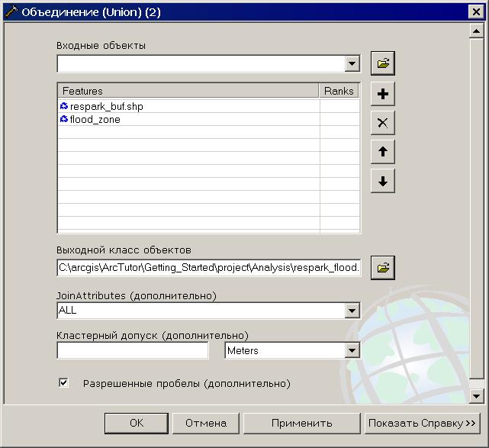Screen dimensions: 489x448
Task: Toggle Разрешенные пробелы checkbox
Action: (63, 383)
